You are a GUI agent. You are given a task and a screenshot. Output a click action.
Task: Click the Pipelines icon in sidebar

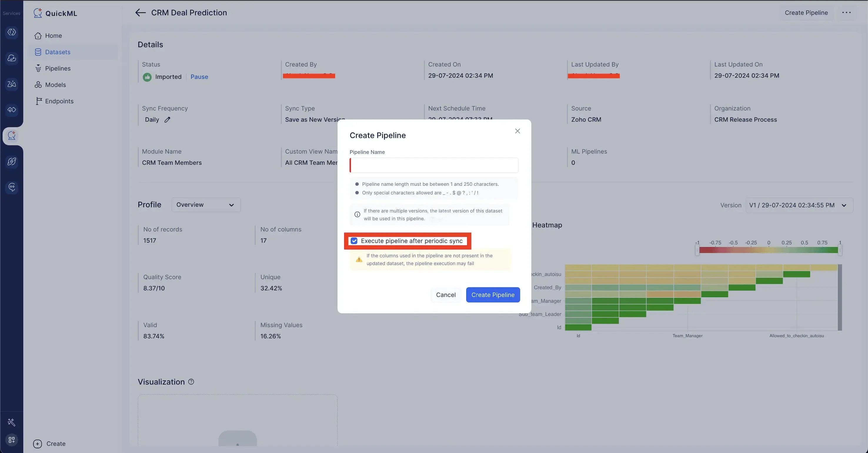pyautogui.click(x=38, y=69)
